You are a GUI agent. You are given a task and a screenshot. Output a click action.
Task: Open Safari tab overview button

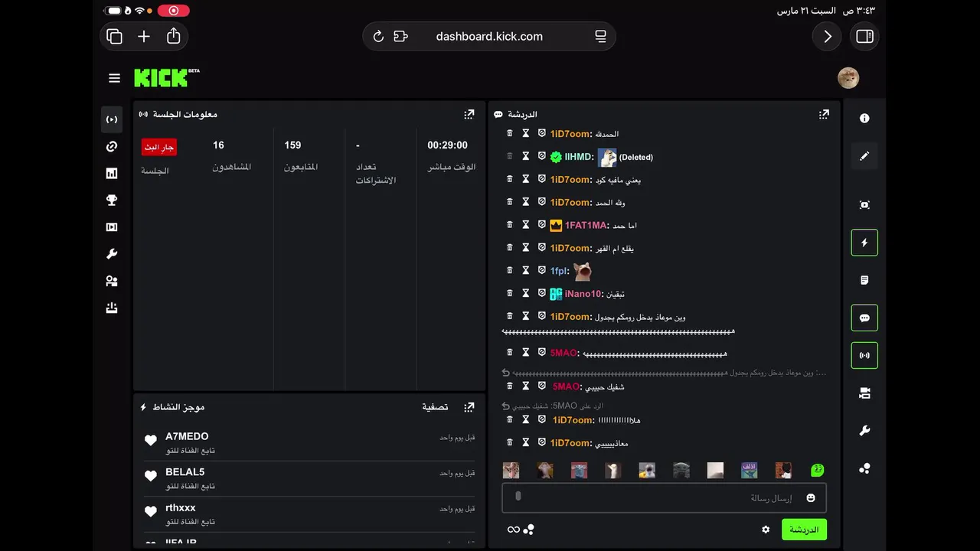115,36
